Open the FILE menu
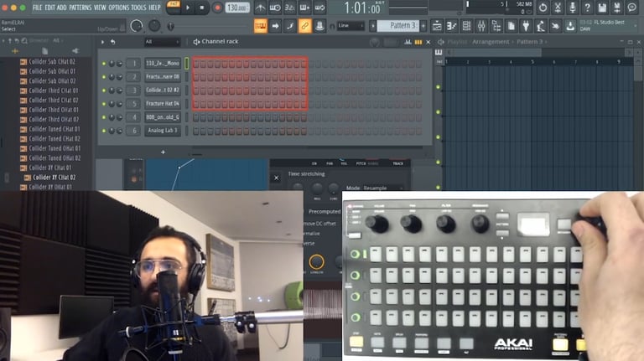Screen dimensions: 644x361 (x=38, y=8)
